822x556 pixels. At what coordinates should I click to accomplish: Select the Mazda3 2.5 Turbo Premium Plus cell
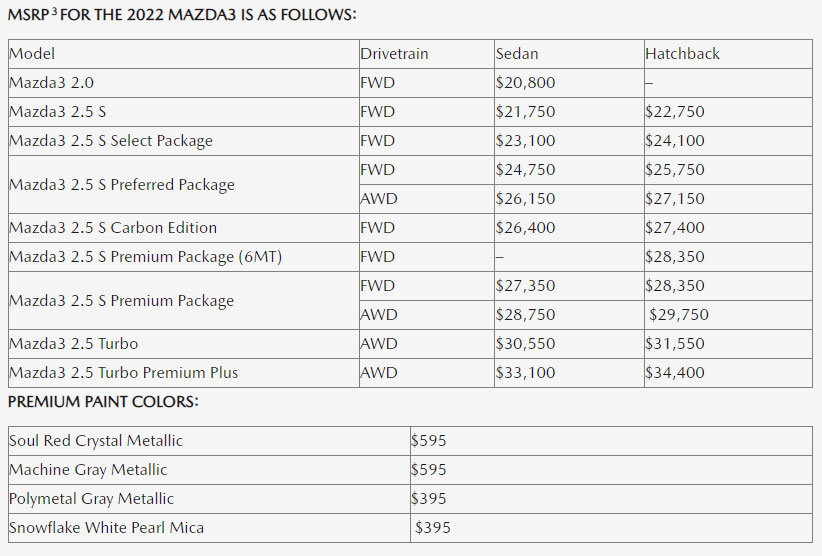pos(124,373)
